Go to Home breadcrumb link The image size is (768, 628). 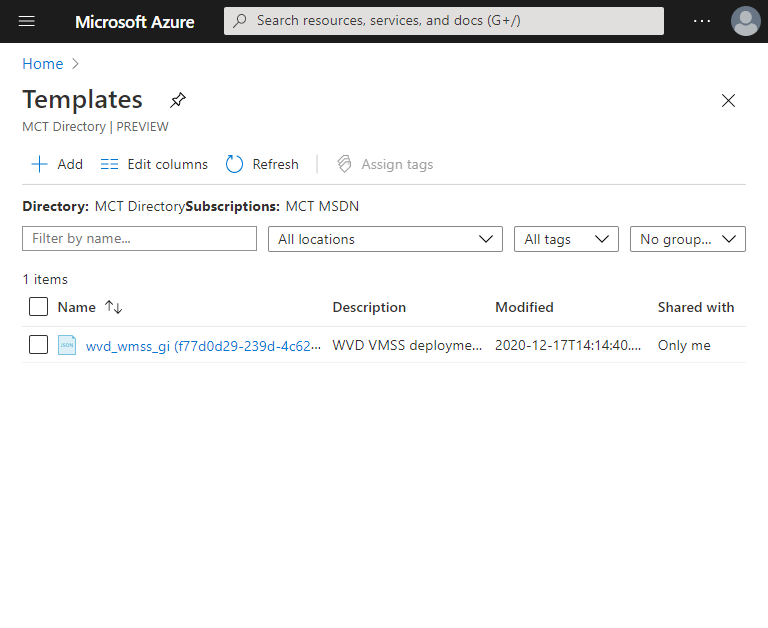(x=43, y=64)
